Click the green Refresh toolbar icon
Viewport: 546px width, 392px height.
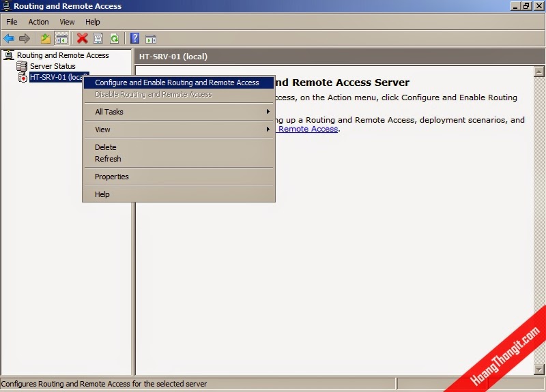114,38
